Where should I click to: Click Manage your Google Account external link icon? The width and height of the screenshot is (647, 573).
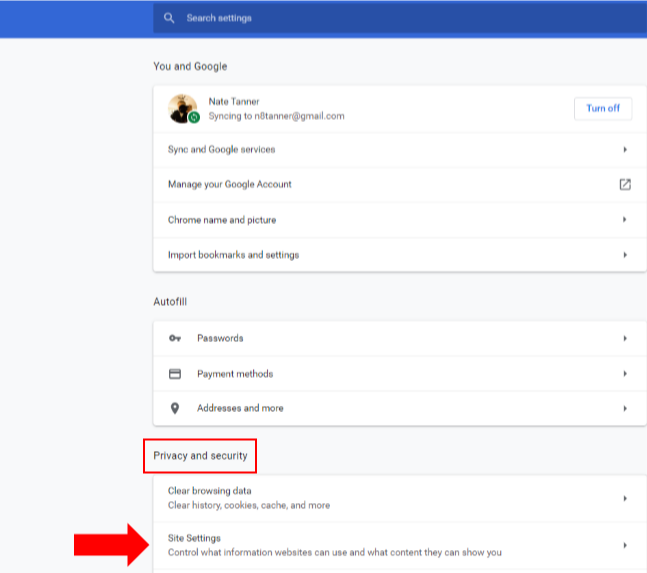[x=625, y=185]
